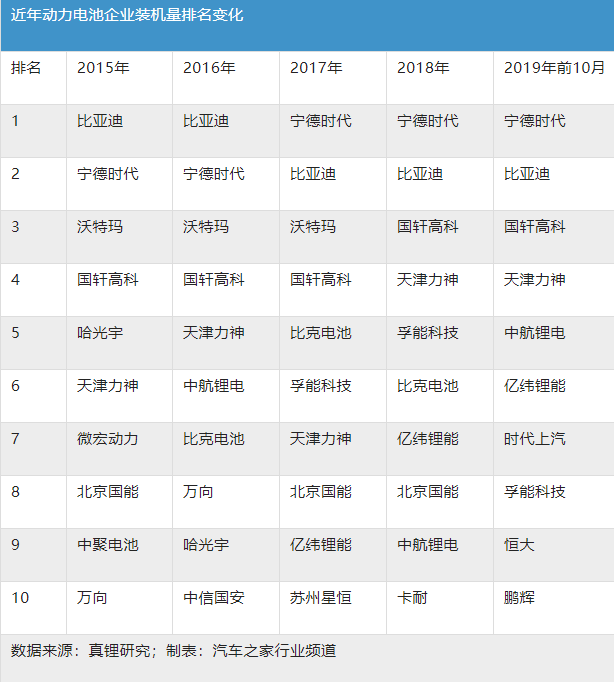
Task: Click 国轩高科 in 2015年 column, rank 4
Action: (x=108, y=280)
